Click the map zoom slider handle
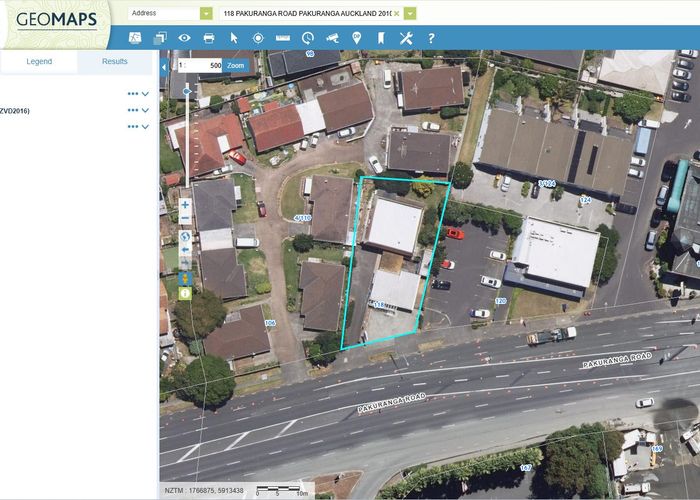The height and width of the screenshot is (500, 700). 186,91
